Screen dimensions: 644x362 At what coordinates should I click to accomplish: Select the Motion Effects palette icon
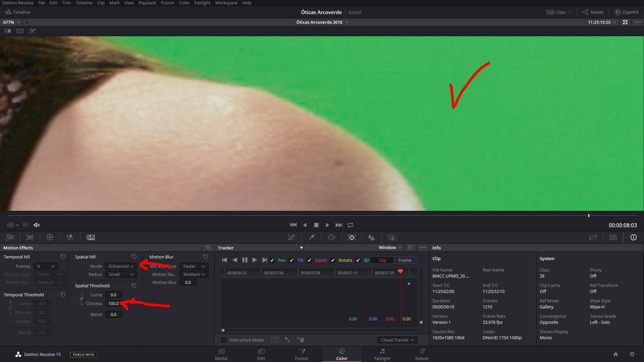coord(91,237)
